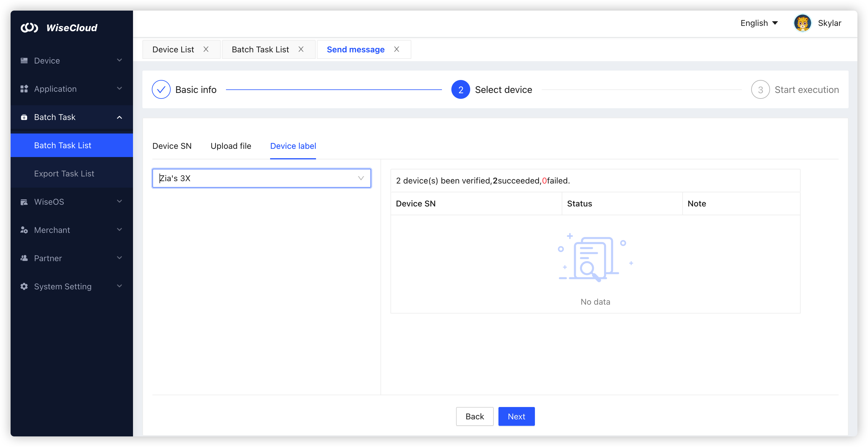Screen dimensions: 868x447
Task: Open the English language dropdown
Action: click(759, 23)
